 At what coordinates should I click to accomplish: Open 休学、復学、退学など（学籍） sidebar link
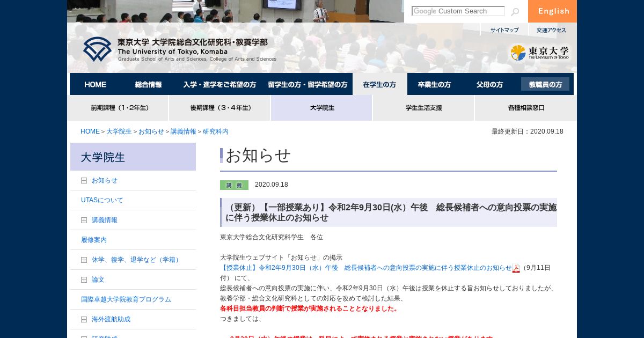tap(137, 260)
